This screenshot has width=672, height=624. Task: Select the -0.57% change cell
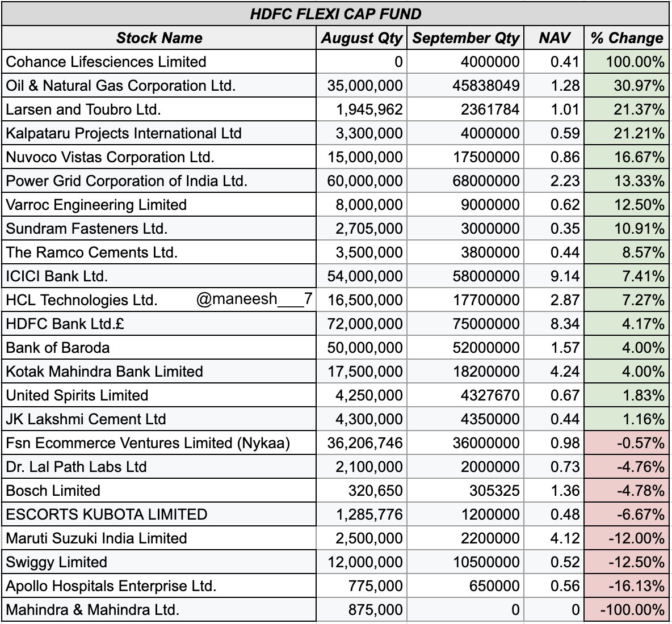click(x=627, y=443)
